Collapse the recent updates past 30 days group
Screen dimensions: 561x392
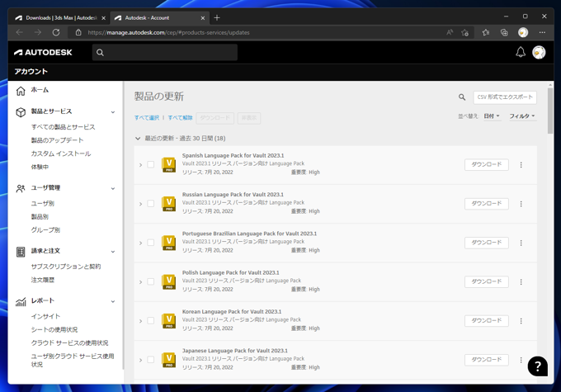138,138
